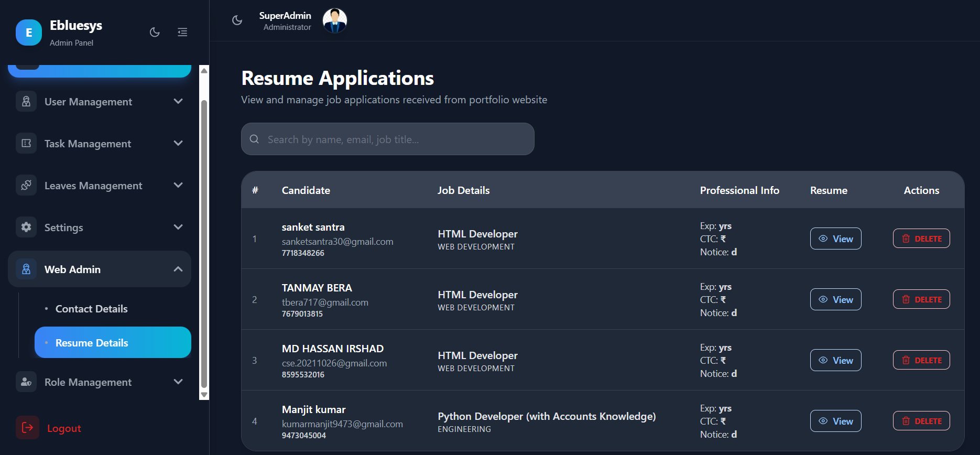Toggle dark mode in sidebar header
Viewport: 980px width, 455px height.
155,32
